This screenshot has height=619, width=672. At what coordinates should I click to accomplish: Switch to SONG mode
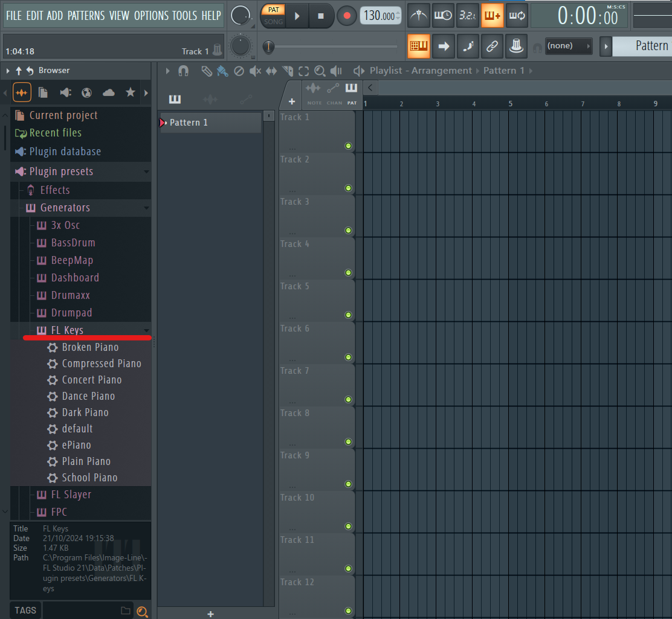point(273,22)
